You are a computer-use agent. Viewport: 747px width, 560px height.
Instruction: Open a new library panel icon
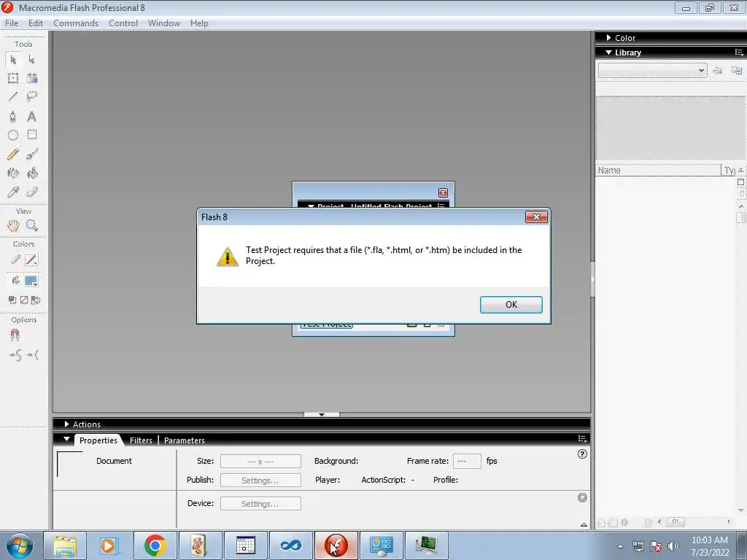(x=737, y=71)
